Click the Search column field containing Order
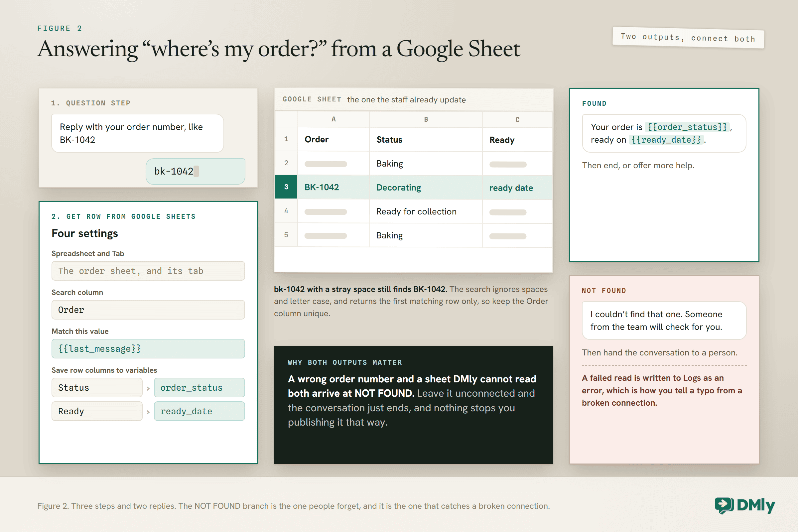The height and width of the screenshot is (532, 798). pos(148,310)
